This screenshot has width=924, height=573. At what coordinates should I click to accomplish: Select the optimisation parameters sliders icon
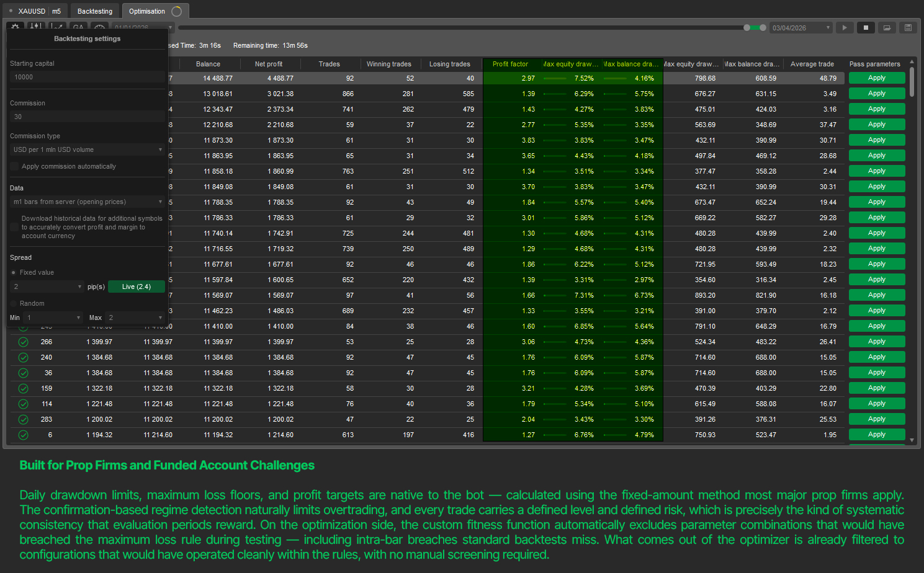click(36, 27)
